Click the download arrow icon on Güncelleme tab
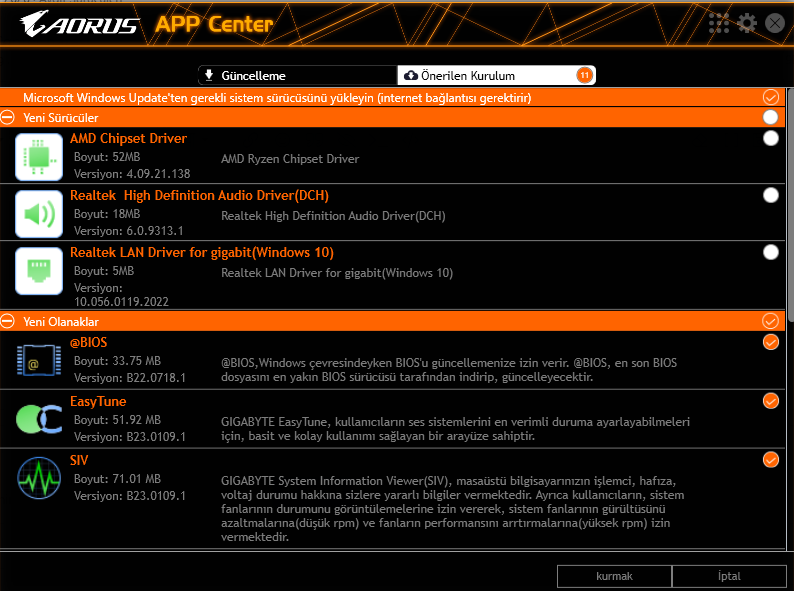This screenshot has width=794, height=591. 209,75
